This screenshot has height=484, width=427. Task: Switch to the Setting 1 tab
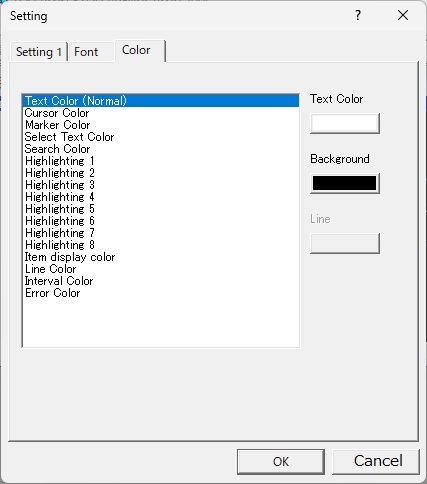39,52
